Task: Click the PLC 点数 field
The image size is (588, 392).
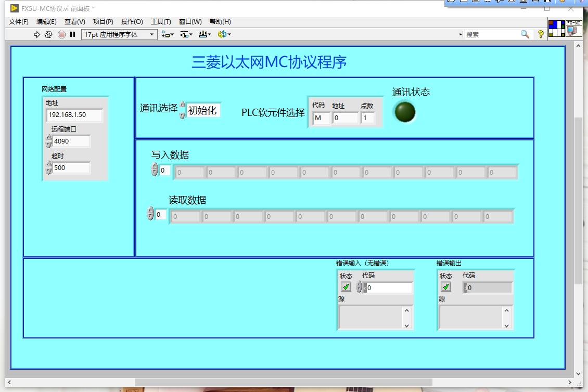Action: pos(367,118)
